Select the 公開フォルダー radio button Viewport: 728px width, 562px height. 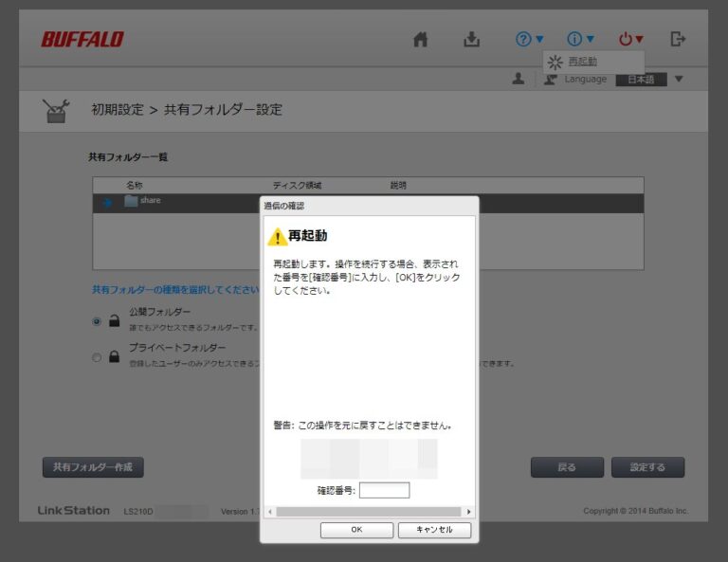[97, 321]
